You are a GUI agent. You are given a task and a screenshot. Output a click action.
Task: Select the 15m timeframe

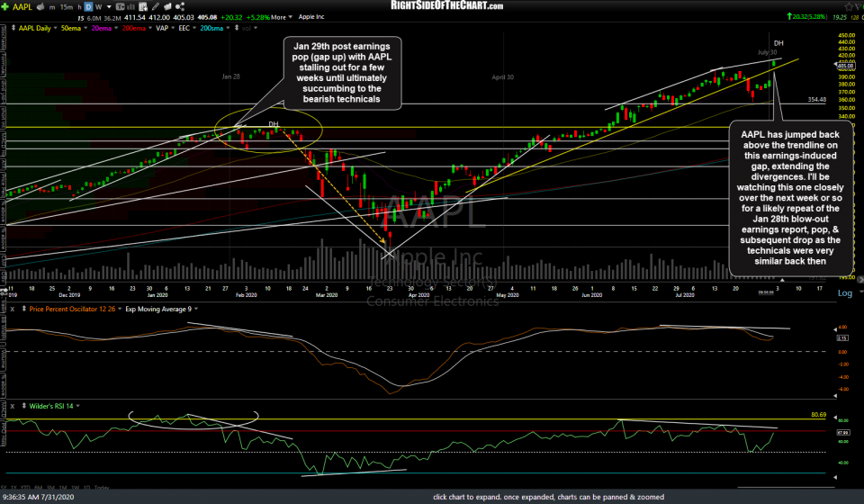click(66, 7)
